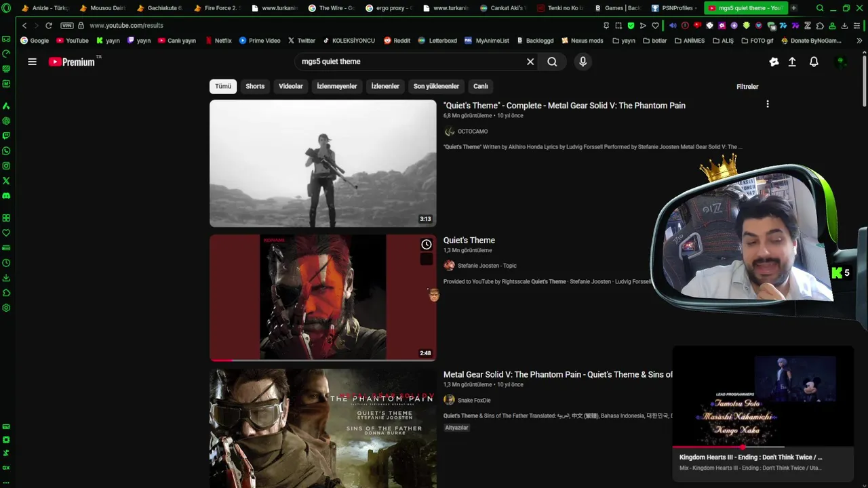Viewport: 868px width, 488px height.
Task: Select the Canlı filter chip
Action: [481, 87]
